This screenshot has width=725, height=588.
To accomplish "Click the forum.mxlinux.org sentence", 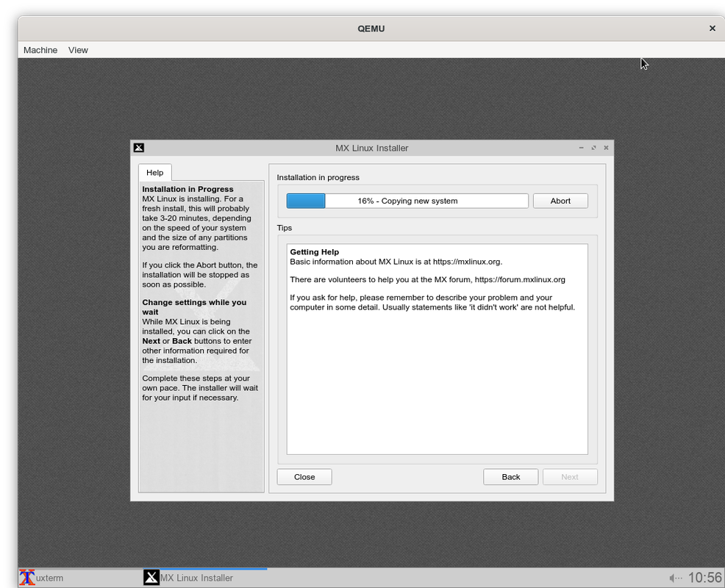I will coord(428,280).
